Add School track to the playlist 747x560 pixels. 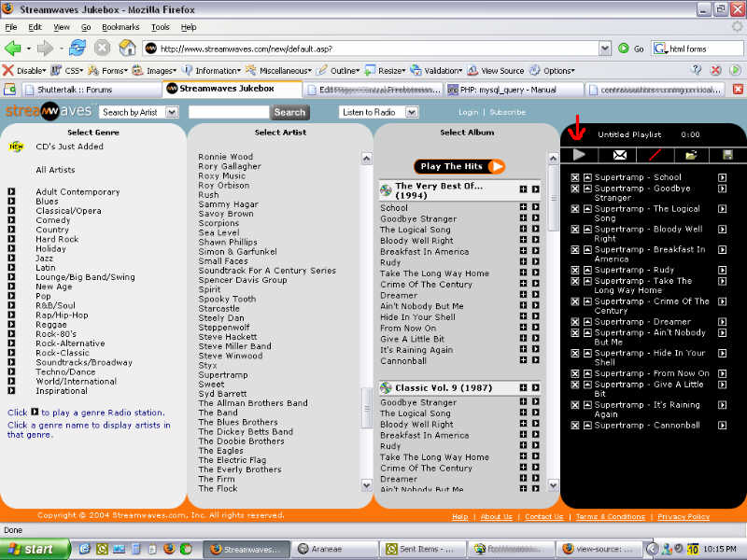coord(523,207)
